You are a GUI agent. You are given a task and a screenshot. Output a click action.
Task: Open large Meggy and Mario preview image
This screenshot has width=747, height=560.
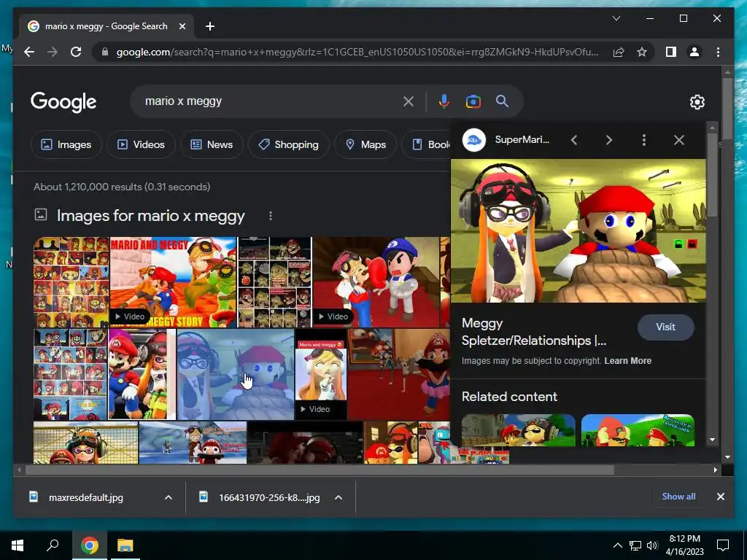[x=578, y=231]
